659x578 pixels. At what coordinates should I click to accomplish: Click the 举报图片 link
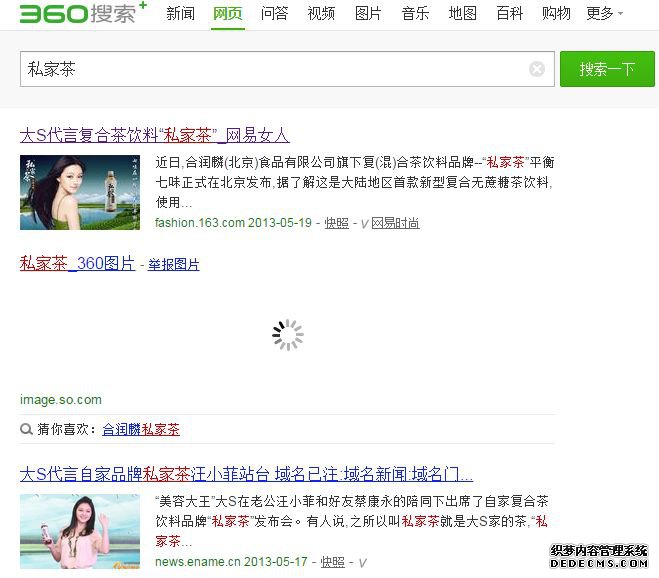click(174, 264)
